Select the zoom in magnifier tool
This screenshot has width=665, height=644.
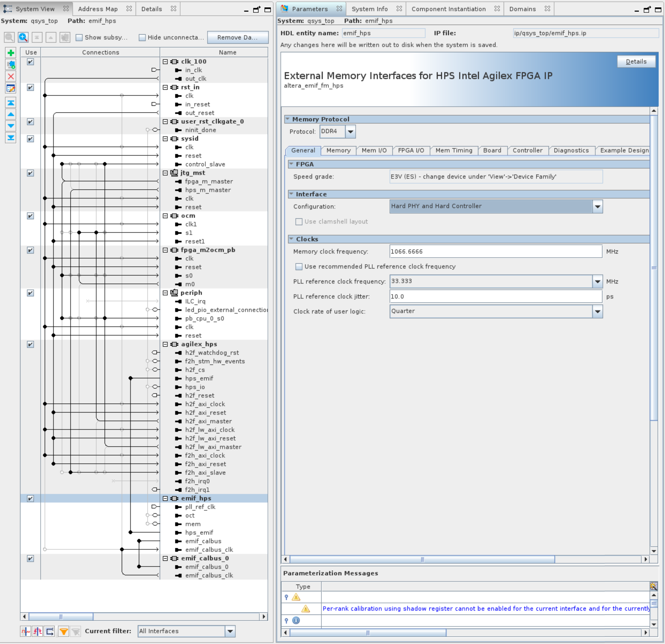23,37
